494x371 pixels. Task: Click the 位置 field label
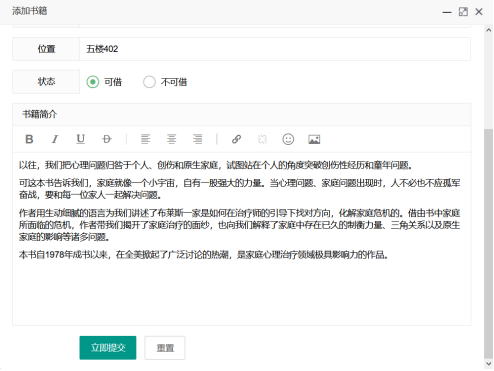pyautogui.click(x=46, y=49)
